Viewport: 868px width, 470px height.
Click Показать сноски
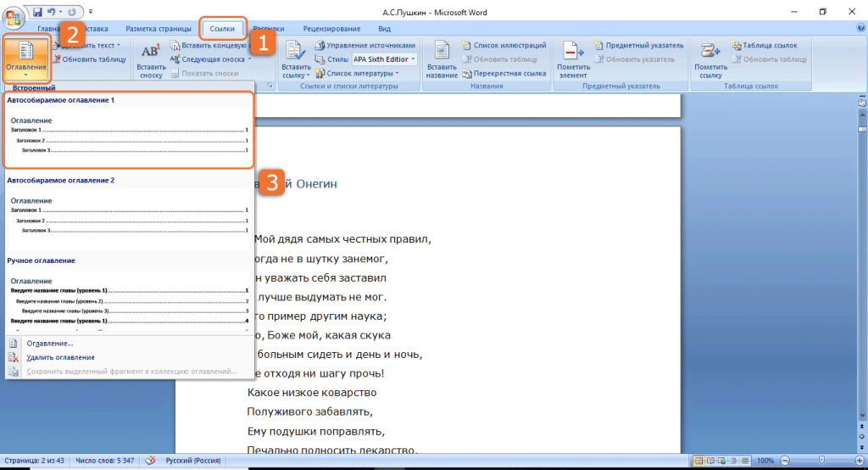click(x=204, y=73)
